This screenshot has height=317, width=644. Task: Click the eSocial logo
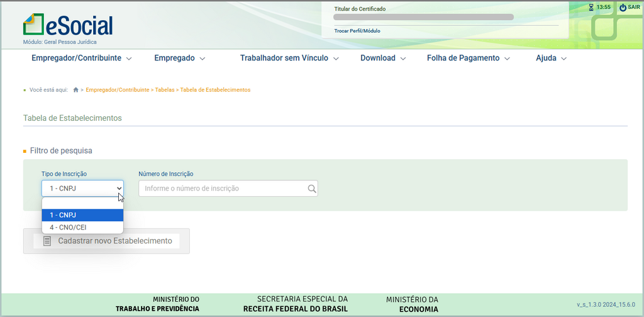pyautogui.click(x=68, y=25)
